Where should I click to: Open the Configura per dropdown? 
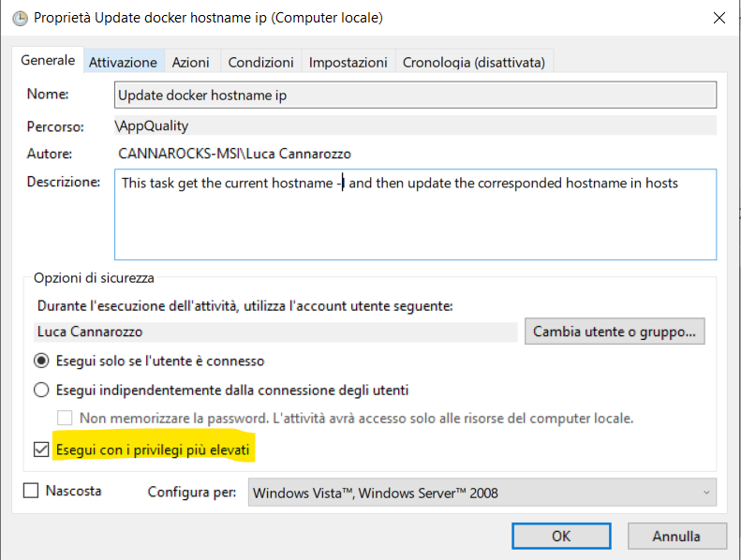pos(482,493)
